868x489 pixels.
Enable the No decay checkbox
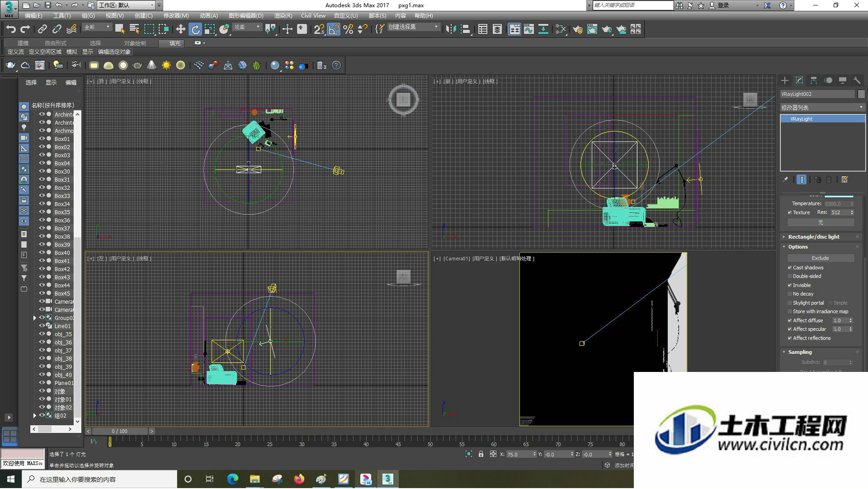(790, 294)
